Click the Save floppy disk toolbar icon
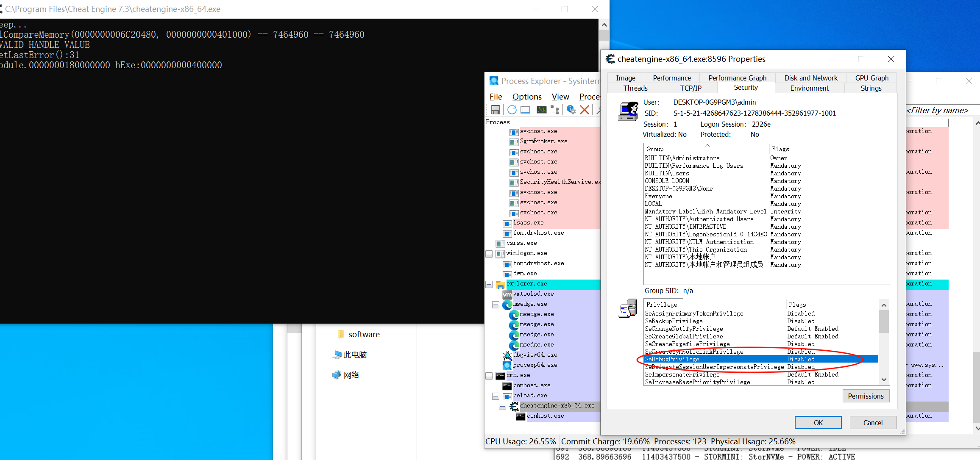The width and height of the screenshot is (980, 460). point(495,110)
